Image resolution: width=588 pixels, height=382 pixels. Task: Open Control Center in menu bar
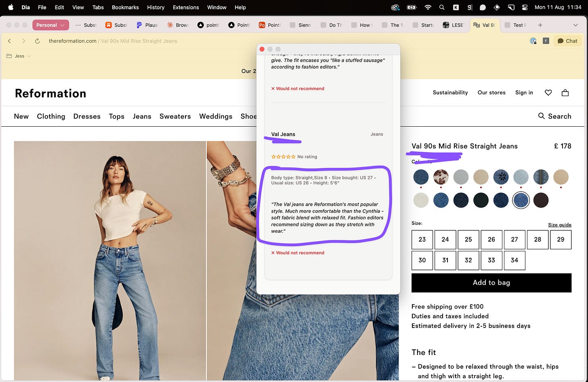click(x=525, y=7)
